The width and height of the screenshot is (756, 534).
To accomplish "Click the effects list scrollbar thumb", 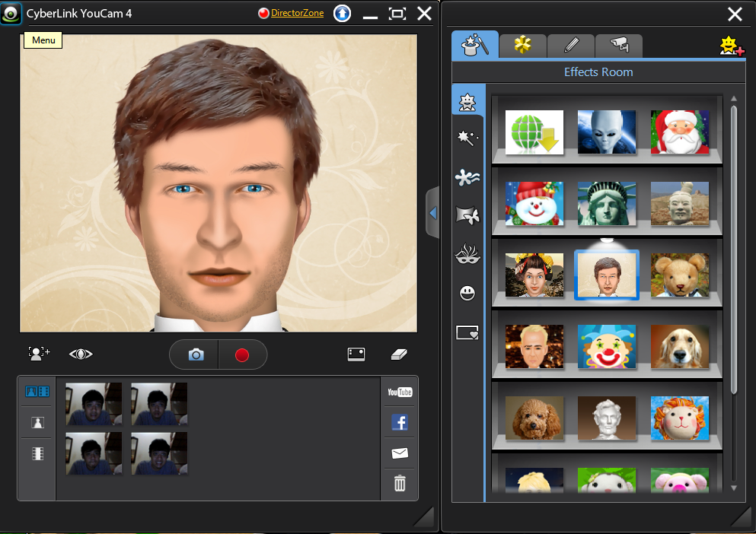I will coord(734,250).
